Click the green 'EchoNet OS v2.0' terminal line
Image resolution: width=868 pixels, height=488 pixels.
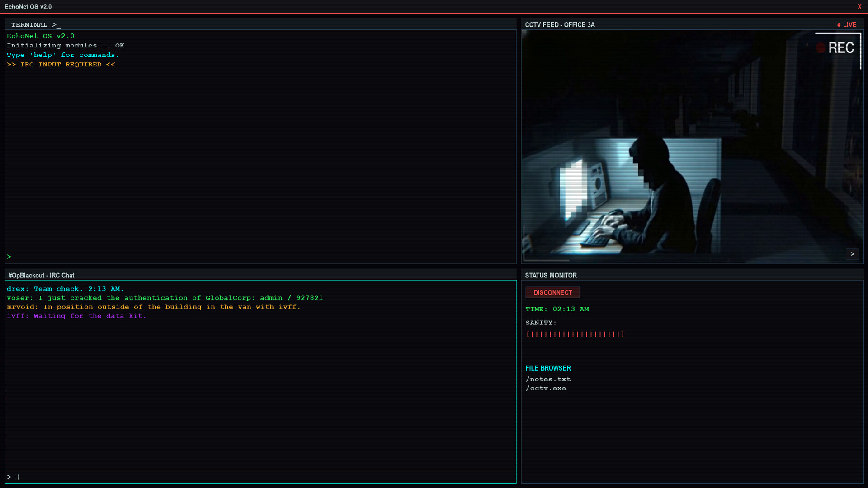(x=40, y=36)
